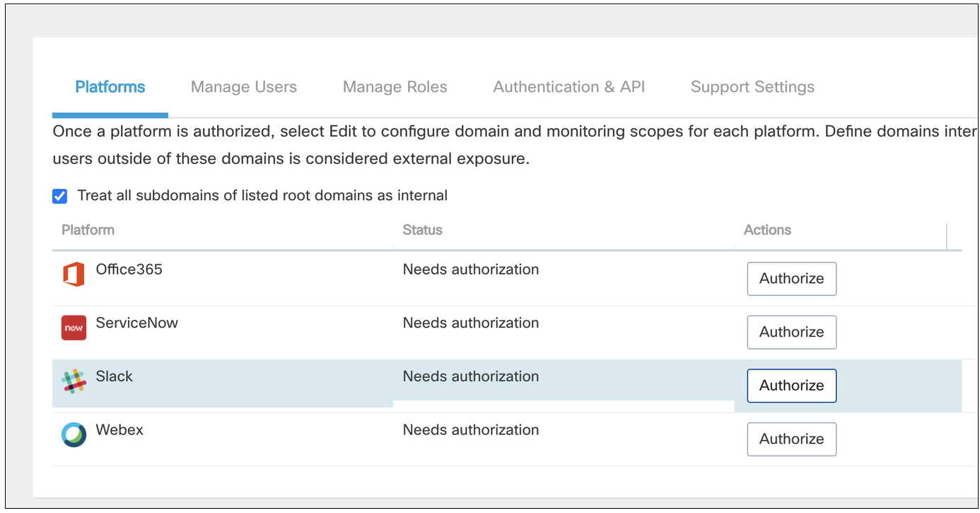This screenshot has height=513, width=980.
Task: Click Office365 'Needs authorization' status
Action: [471, 270]
